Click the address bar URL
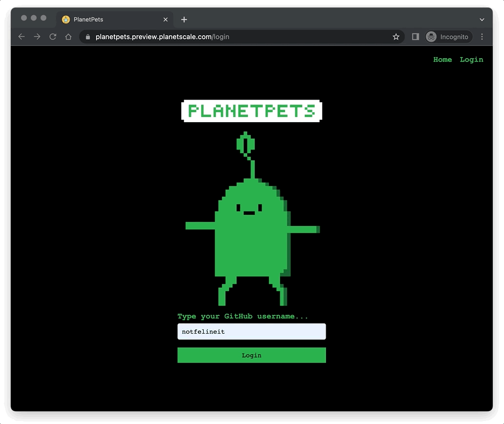Screen dimensions: 504x424 [x=162, y=37]
